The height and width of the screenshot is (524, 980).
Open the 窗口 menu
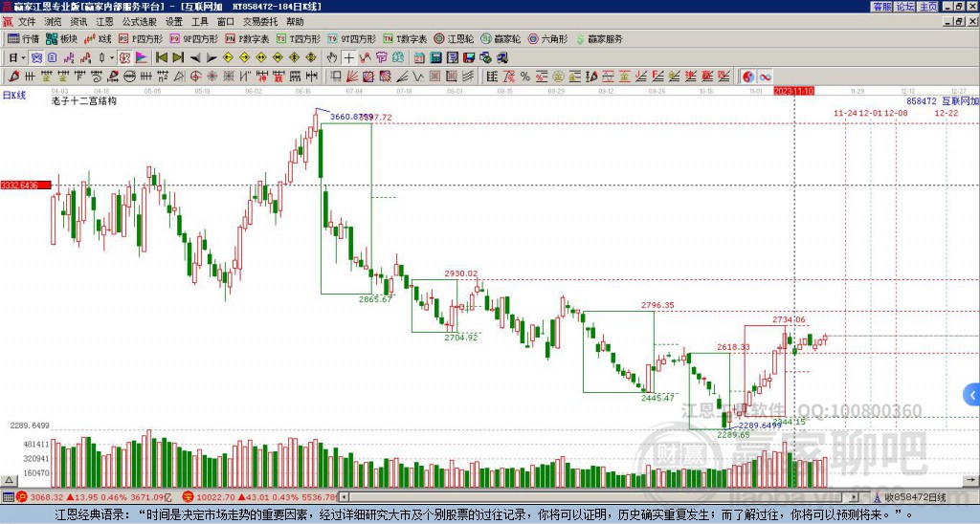coord(226,22)
